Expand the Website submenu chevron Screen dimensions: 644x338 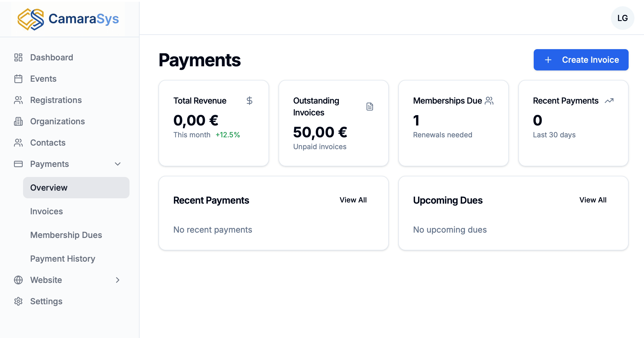[x=118, y=280]
